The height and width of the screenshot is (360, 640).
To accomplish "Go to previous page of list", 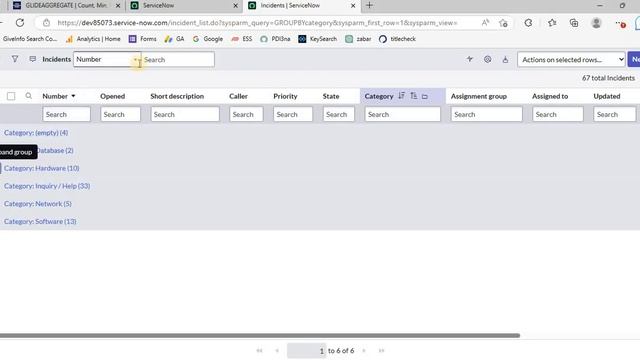I will 277,351.
